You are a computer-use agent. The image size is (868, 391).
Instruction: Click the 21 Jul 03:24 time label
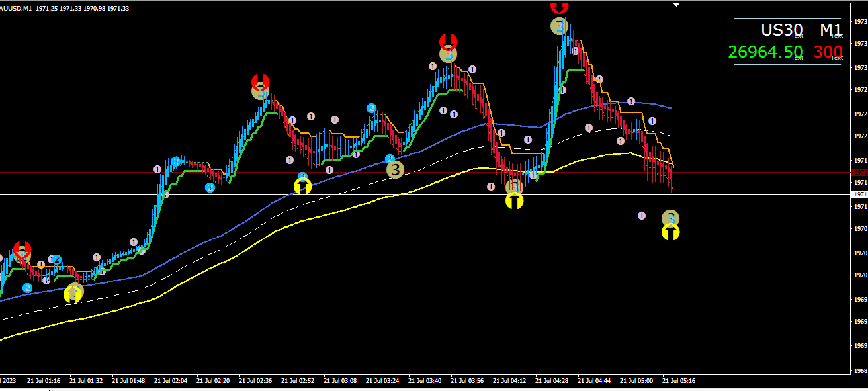pos(382,381)
